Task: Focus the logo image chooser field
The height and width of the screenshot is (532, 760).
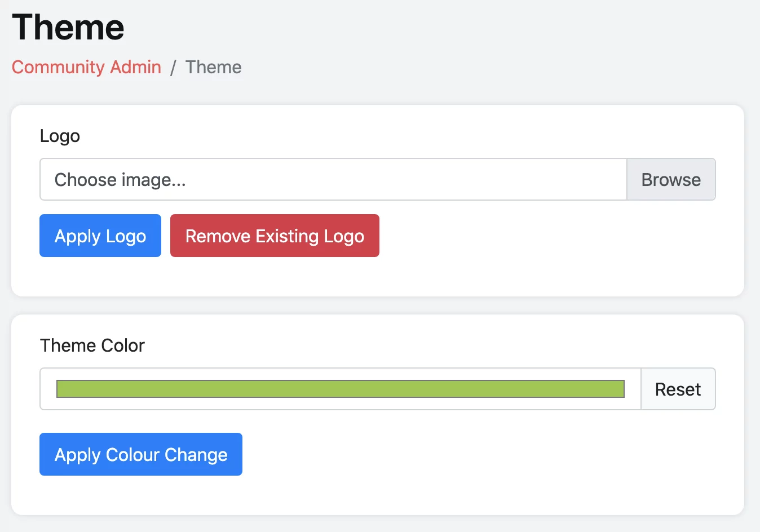Action: point(333,179)
